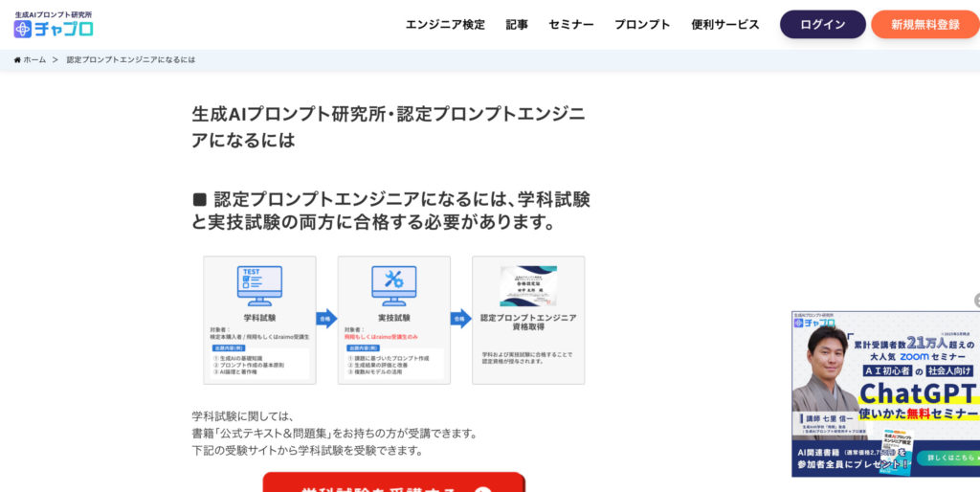Click the チャプロ logo inside the ad
Image resolution: width=980 pixels, height=492 pixels.
[814, 321]
